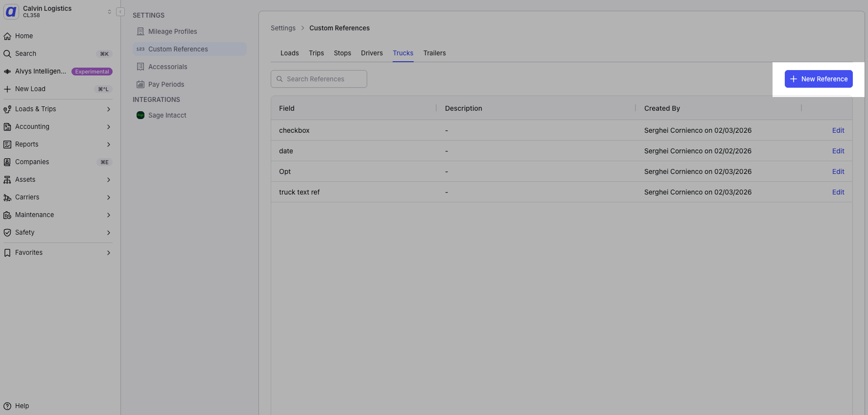Image resolution: width=868 pixels, height=415 pixels.
Task: Switch to the Drivers tab
Action: click(372, 53)
